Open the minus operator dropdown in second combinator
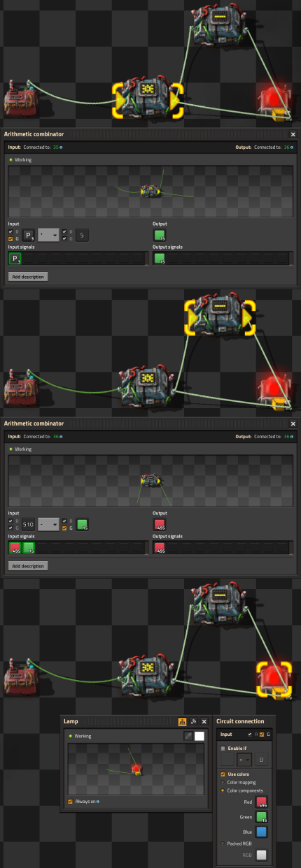This screenshot has height=868, width=301. [48, 524]
